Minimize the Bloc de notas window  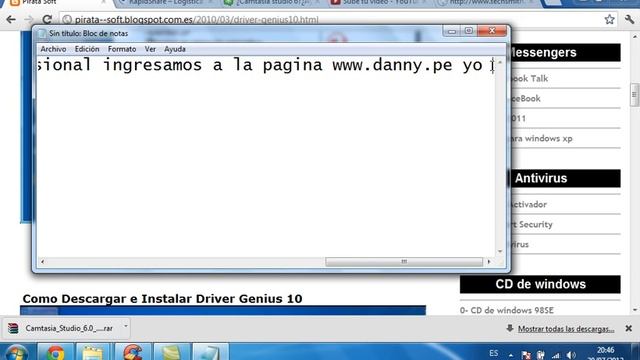(451, 31)
